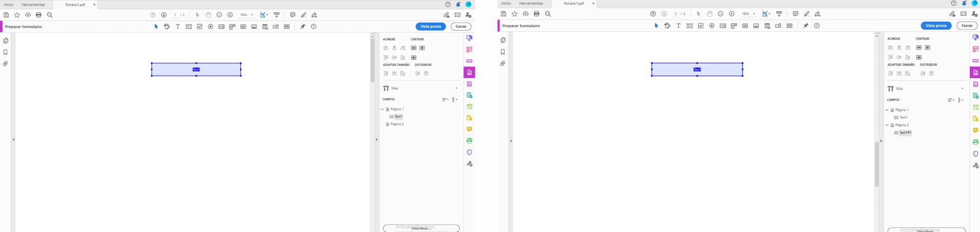Click left window vertical scrollbar thumb
Viewport: 980px width, 232px height.
click(x=372, y=60)
